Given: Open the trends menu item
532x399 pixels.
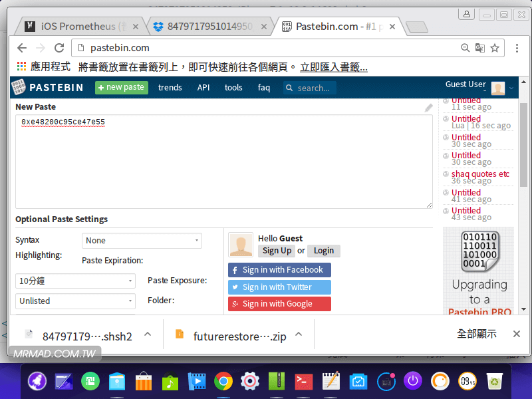Looking at the screenshot, I should 170,88.
